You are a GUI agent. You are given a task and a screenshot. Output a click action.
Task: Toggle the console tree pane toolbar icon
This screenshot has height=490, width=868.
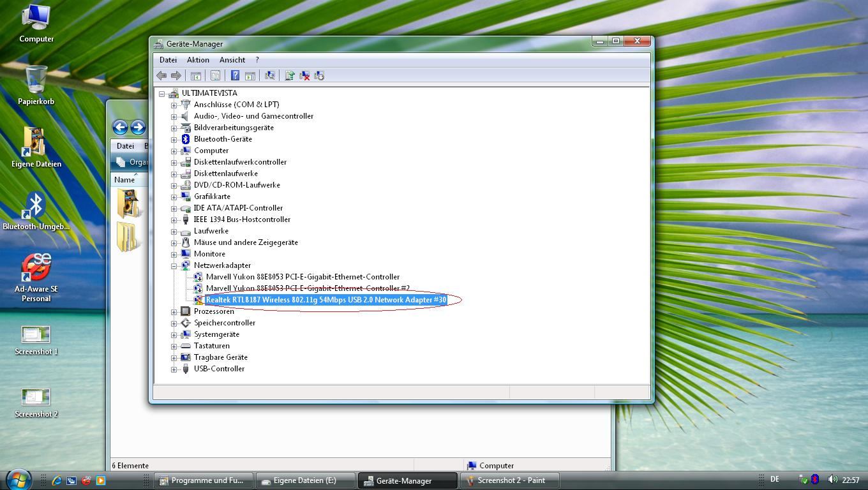click(196, 75)
